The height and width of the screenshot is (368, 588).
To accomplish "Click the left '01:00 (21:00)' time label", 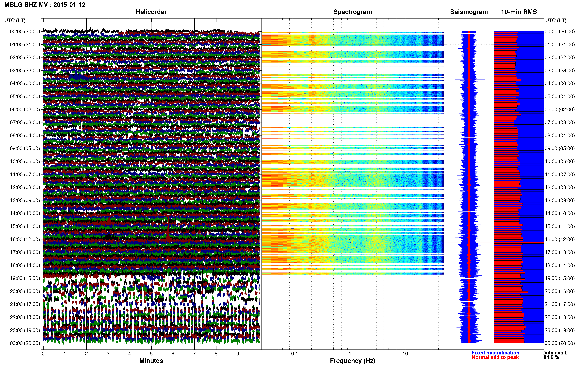I will click(25, 45).
